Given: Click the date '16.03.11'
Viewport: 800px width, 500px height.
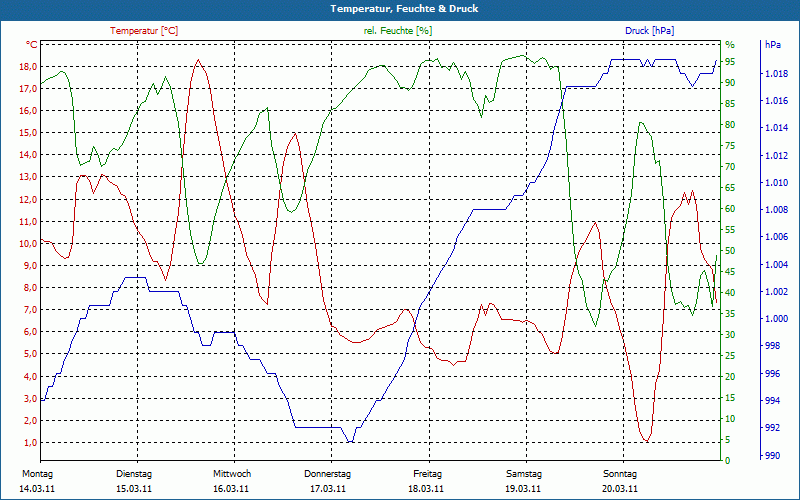Looking at the screenshot, I should point(231,489).
